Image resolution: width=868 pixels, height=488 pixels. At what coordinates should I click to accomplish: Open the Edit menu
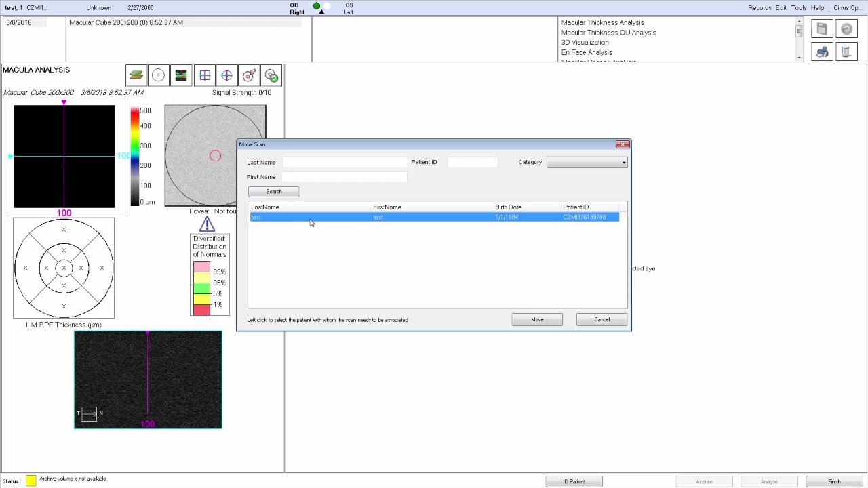(781, 8)
